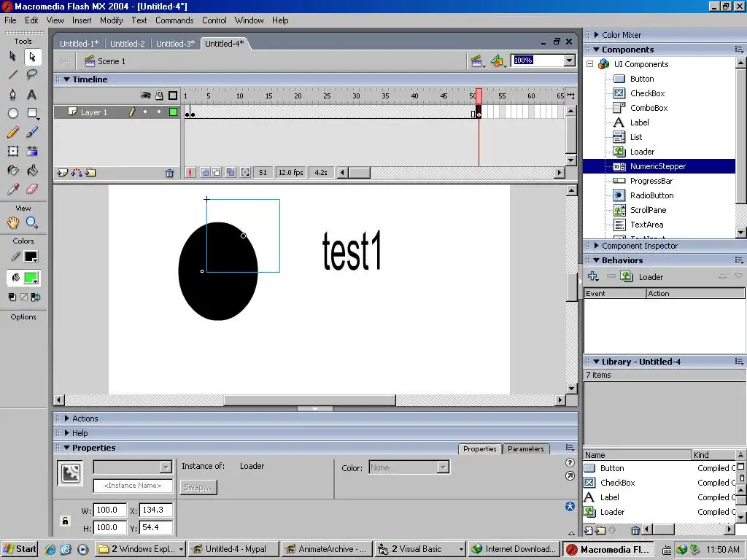Open Internet Download taskbar window
Viewport: 747px width, 560px height.
pyautogui.click(x=514, y=549)
